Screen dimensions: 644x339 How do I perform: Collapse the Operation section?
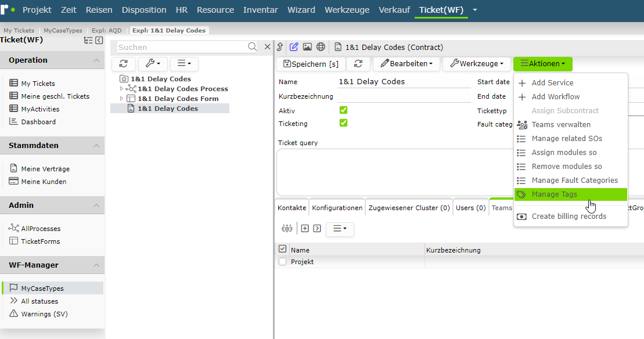(96, 60)
